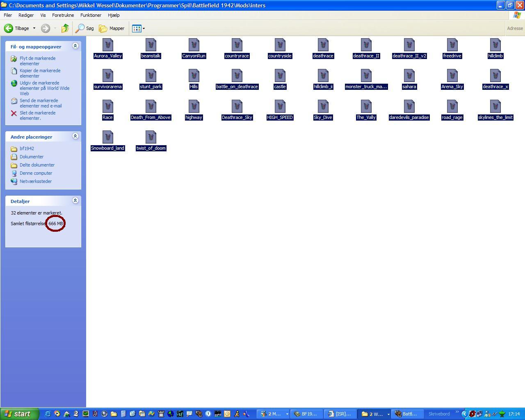Screen dimensions: 525x420
Task: Click Kopier de markerede elementer
Action: click(40, 73)
